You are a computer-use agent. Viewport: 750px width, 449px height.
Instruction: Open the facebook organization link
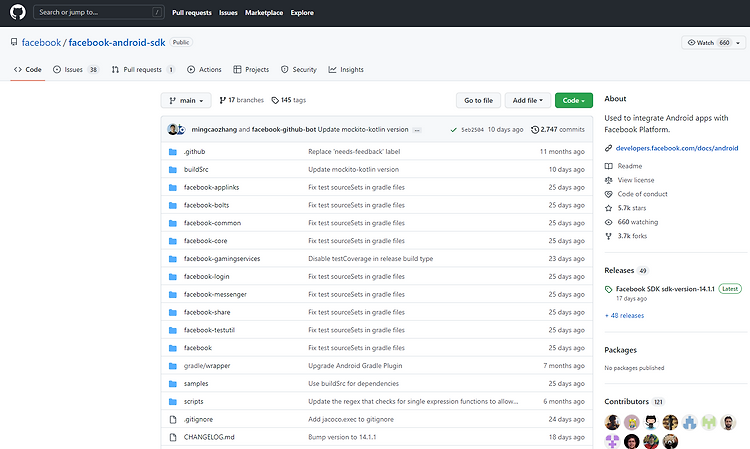41,43
